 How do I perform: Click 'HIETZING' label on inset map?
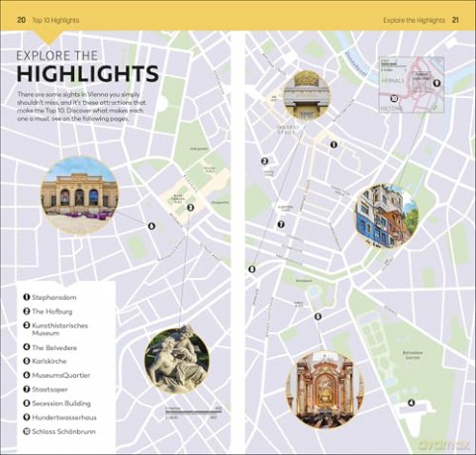(x=392, y=109)
